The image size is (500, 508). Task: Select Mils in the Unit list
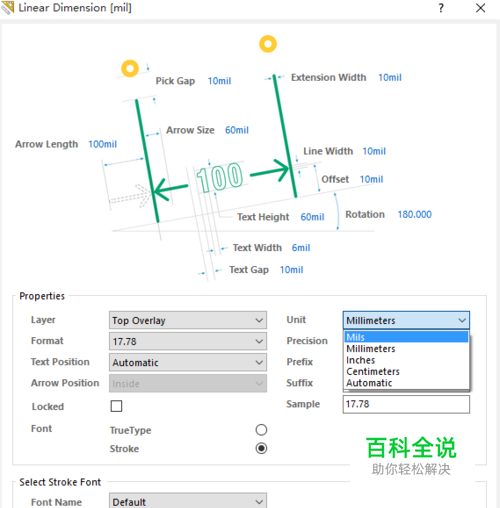click(x=406, y=337)
